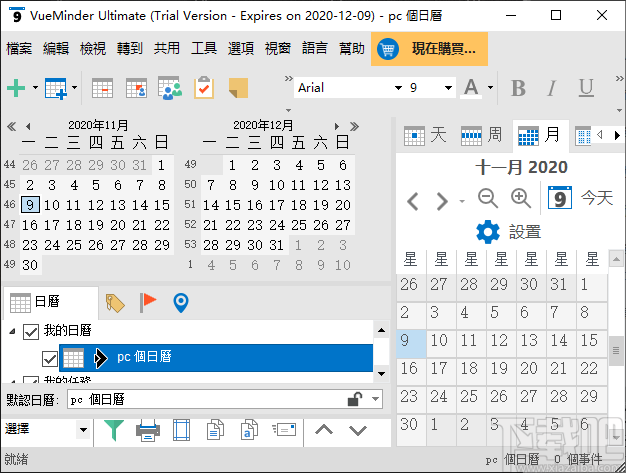626x473 pixels.
Task: Open the 語言 menu
Action: (315, 49)
